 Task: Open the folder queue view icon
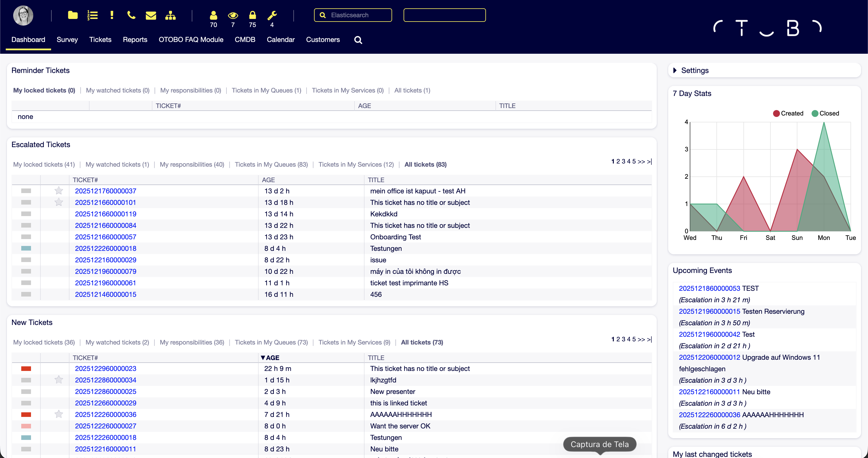(x=73, y=15)
